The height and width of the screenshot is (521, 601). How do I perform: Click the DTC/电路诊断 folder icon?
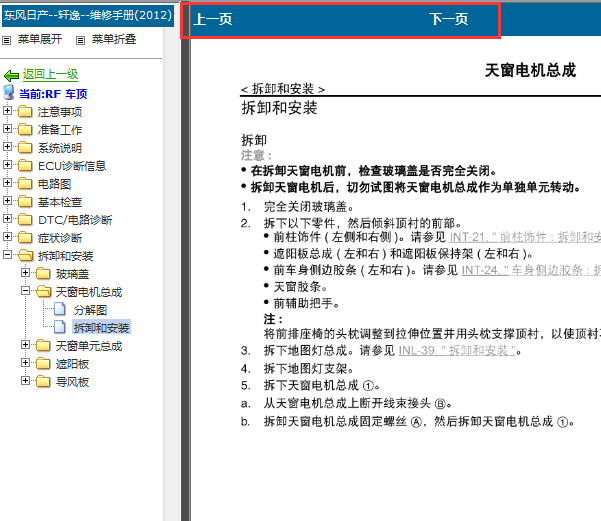pos(25,219)
